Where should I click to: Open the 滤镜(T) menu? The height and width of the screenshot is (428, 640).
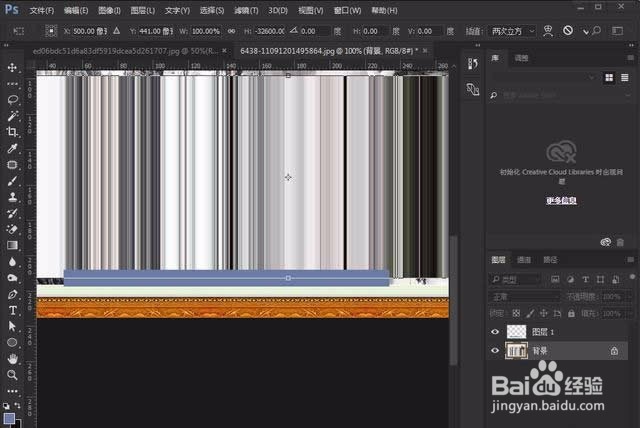[x=246, y=11]
